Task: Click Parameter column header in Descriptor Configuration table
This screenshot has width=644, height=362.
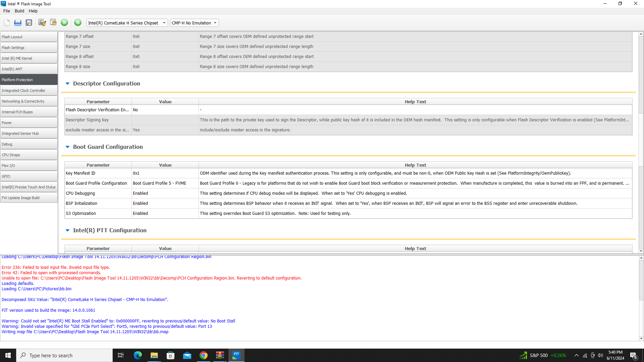Action: [x=98, y=102]
